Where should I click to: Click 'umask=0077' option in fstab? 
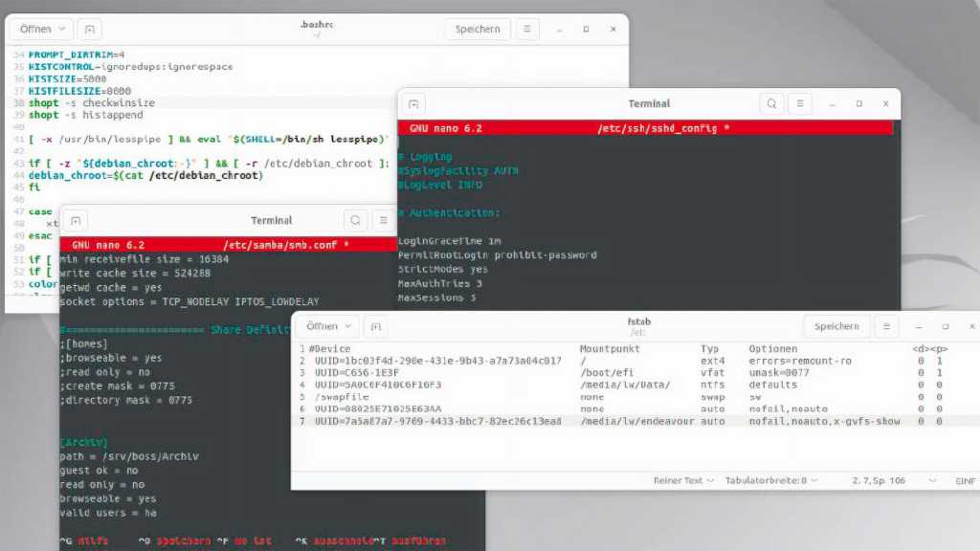pyautogui.click(x=779, y=373)
